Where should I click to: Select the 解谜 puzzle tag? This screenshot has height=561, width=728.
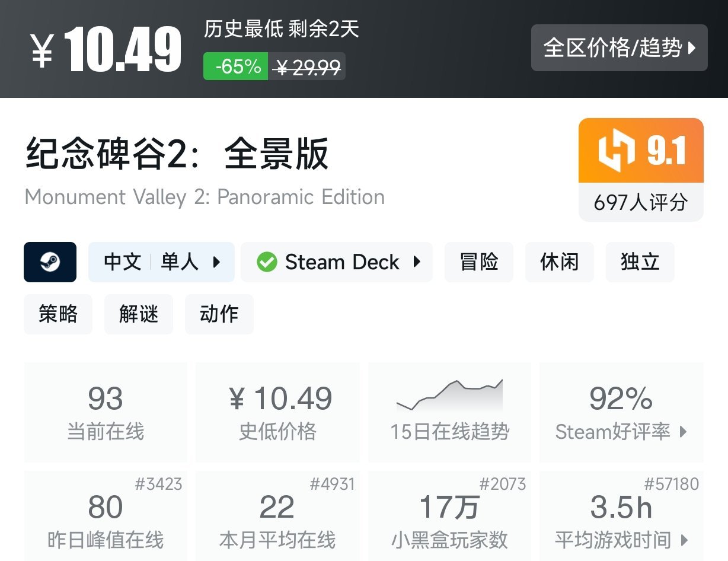click(139, 315)
